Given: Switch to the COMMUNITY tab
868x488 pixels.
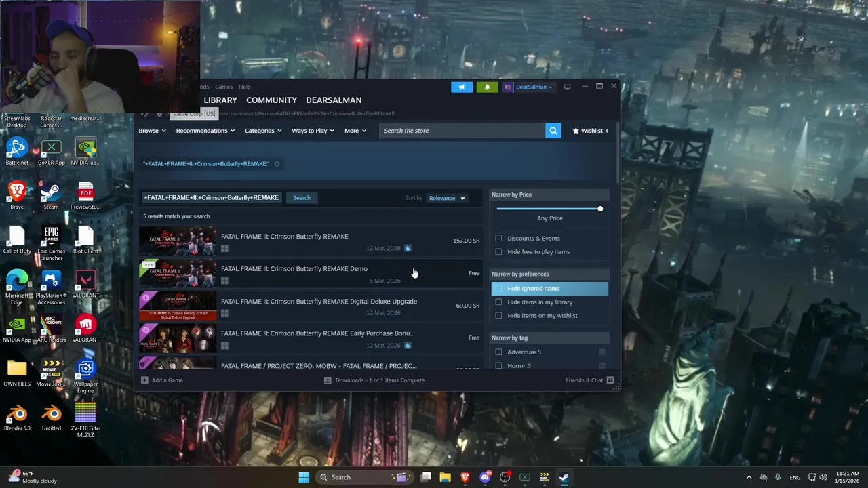Looking at the screenshot, I should point(271,100).
